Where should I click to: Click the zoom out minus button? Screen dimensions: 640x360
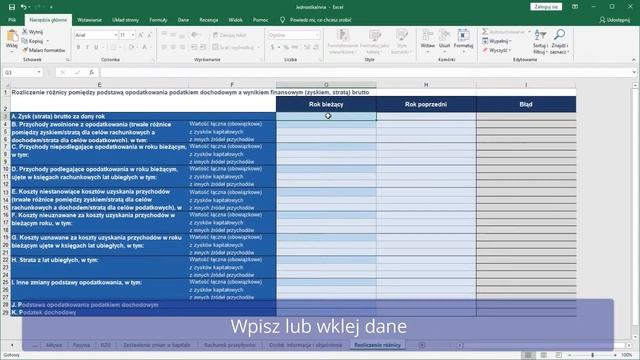point(569,355)
